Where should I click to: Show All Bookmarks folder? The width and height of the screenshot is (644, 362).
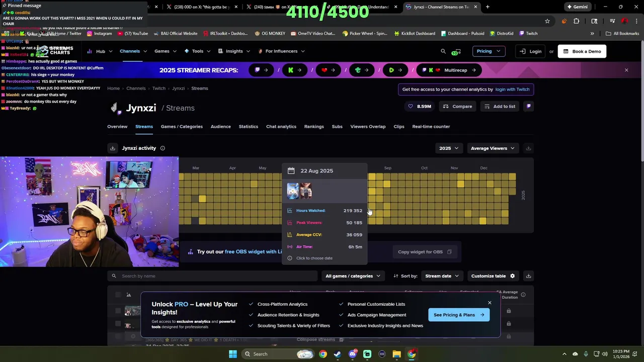622,34
